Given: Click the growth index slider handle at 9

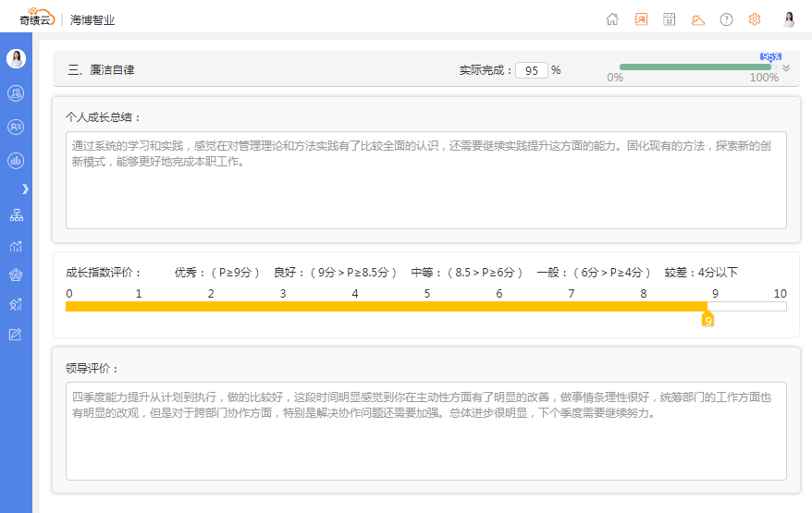Looking at the screenshot, I should [707, 320].
